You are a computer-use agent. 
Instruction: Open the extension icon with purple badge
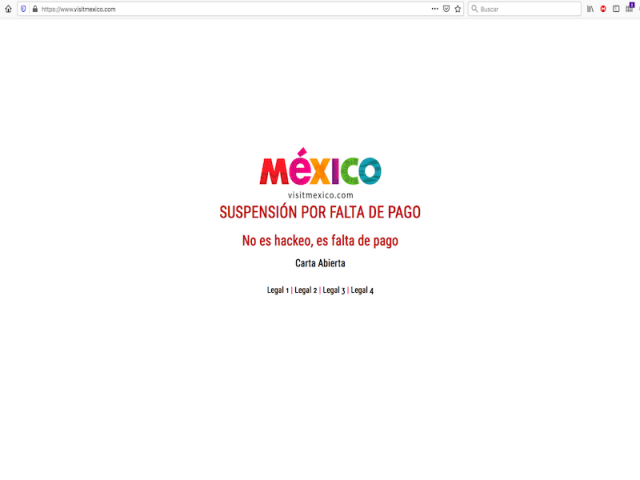[x=630, y=8]
